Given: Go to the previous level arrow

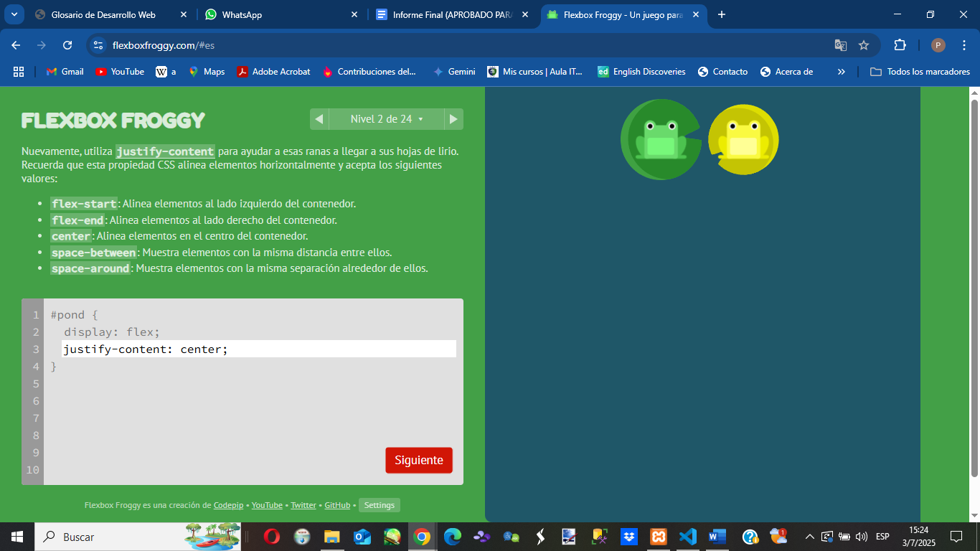Looking at the screenshot, I should [319, 119].
